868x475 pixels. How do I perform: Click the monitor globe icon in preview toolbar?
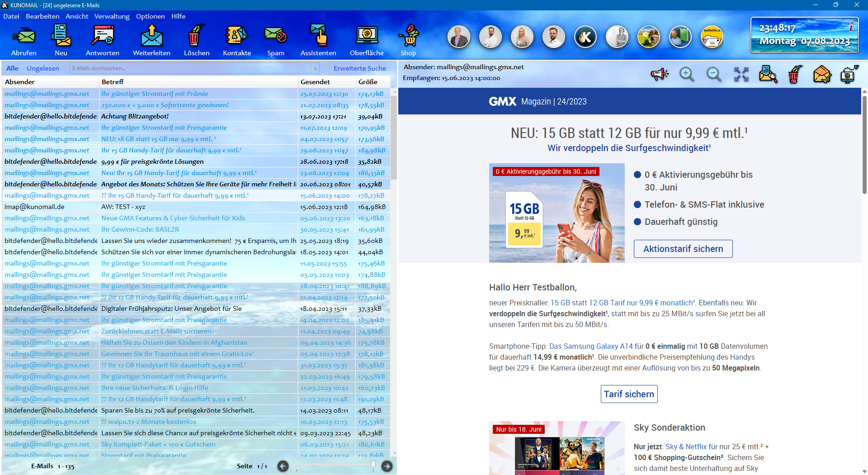849,74
